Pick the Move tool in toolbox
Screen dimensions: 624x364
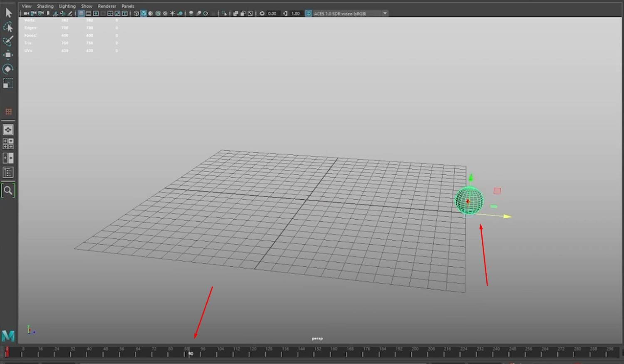(8, 55)
